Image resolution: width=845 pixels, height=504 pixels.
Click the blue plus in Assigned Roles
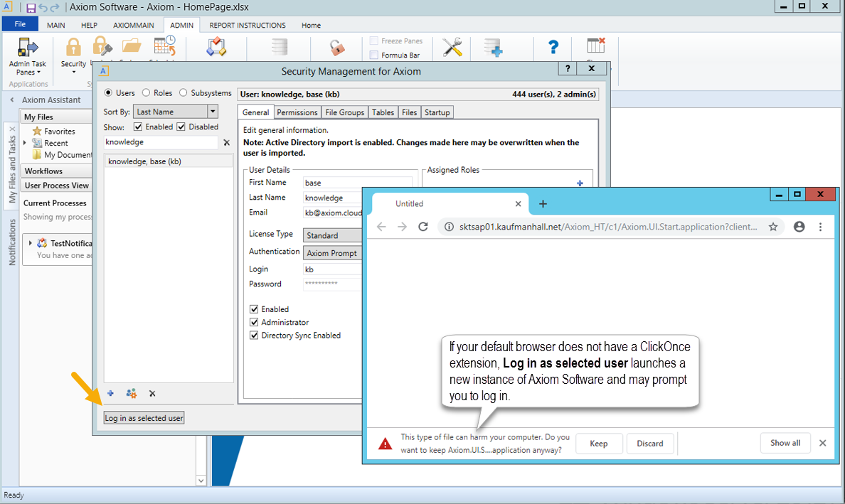580,183
